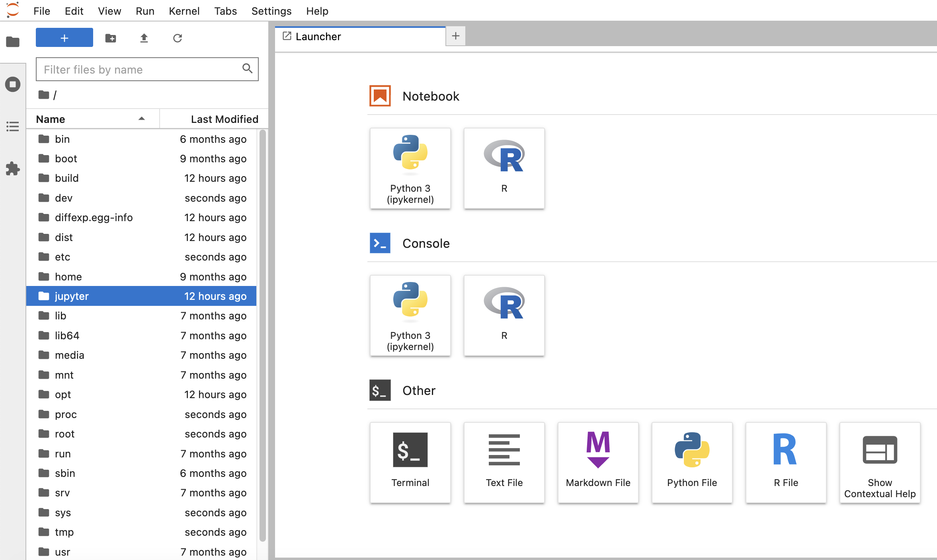Select the diffexp.egg-info folder

(94, 218)
